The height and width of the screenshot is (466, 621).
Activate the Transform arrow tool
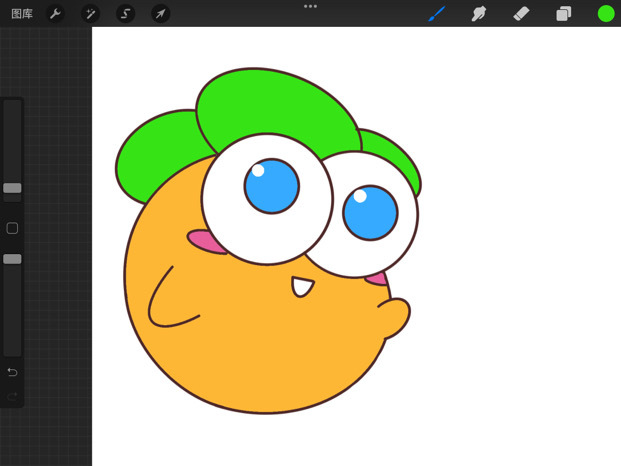160,14
